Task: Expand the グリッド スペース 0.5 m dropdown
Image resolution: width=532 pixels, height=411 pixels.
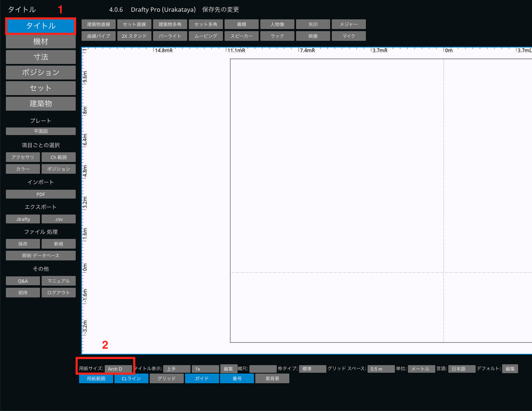Action: click(x=381, y=369)
